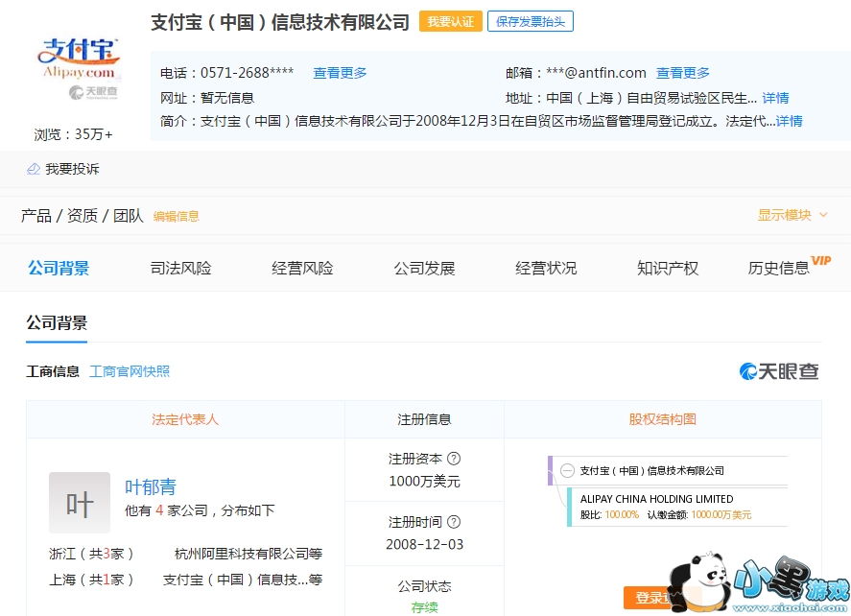
Task: Open the 工商官网快照 link
Action: [x=130, y=371]
